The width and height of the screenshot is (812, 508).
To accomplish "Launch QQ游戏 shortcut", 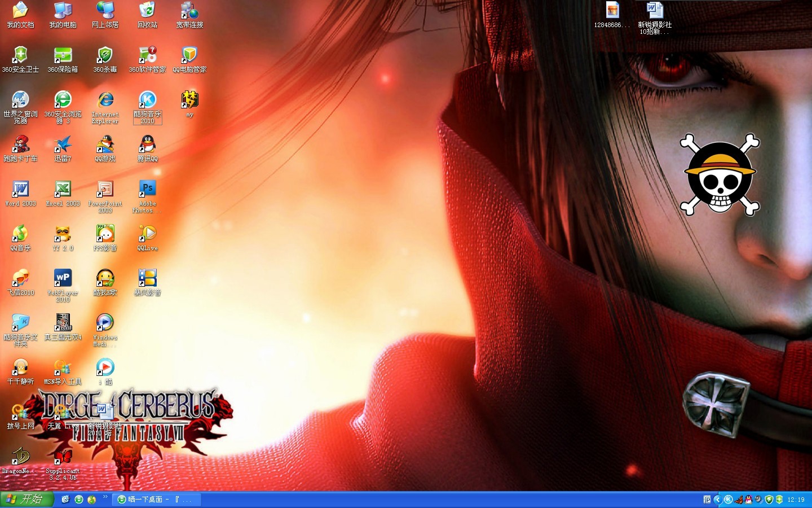I will click(x=105, y=148).
